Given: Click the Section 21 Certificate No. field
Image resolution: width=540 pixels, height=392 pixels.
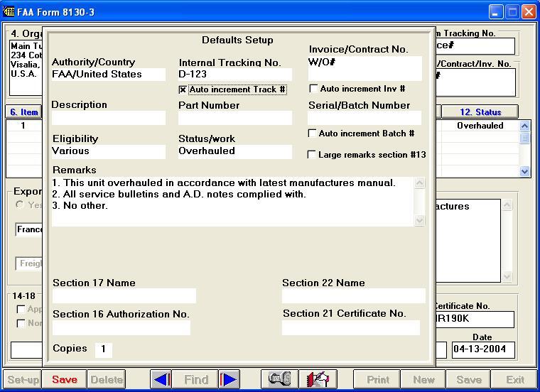Looking at the screenshot, I should pos(350,327).
